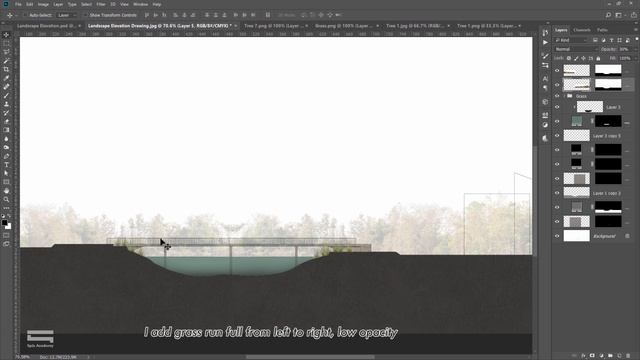Open the Window menu
Viewport: 640px width, 360px height.
click(x=140, y=4)
